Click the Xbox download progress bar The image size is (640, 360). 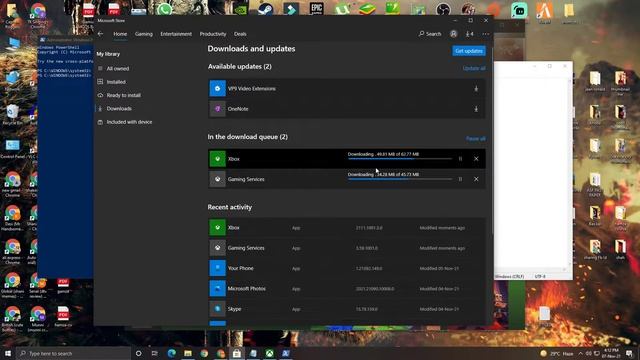tap(400, 159)
